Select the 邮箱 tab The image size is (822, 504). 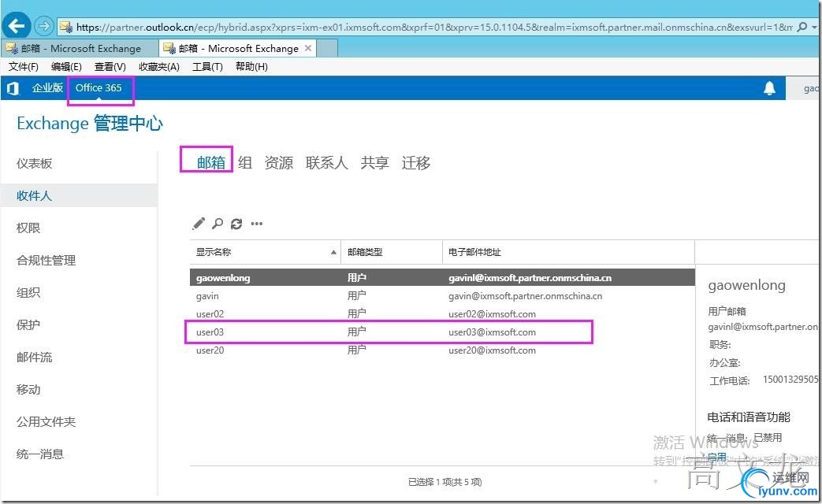pos(210,162)
